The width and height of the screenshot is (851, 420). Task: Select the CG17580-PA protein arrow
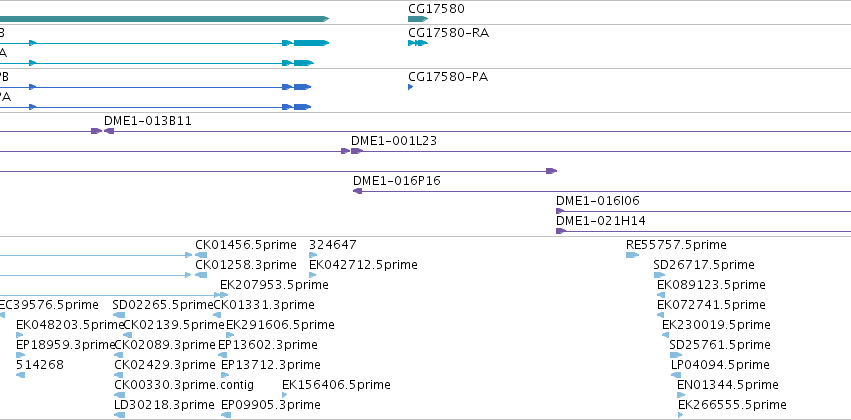pyautogui.click(x=410, y=87)
